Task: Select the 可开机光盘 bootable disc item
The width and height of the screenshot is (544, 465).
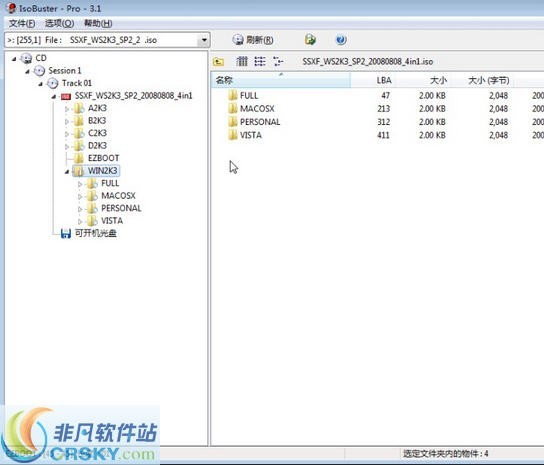Action: [x=96, y=233]
